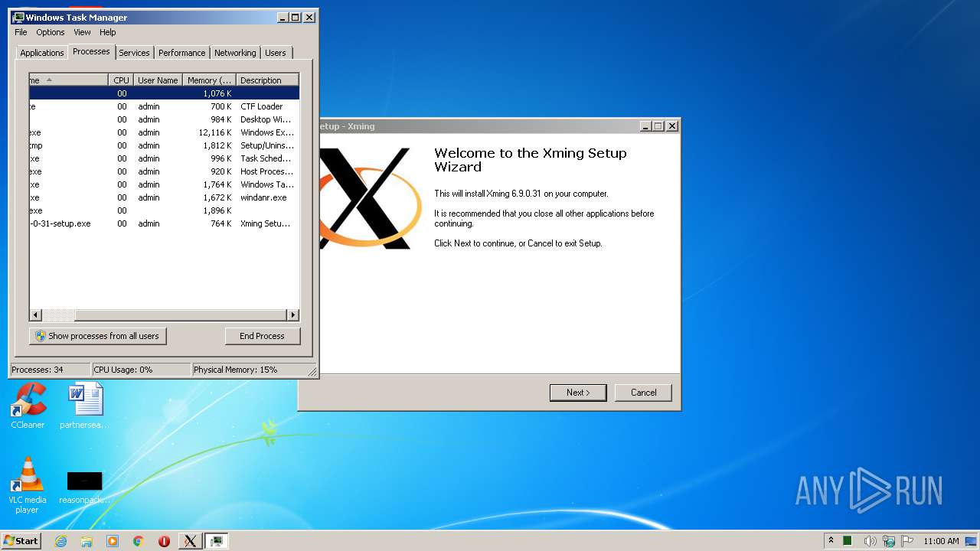Open the Help menu in Task Manager
This screenshot has width=980, height=551.
[x=108, y=32]
